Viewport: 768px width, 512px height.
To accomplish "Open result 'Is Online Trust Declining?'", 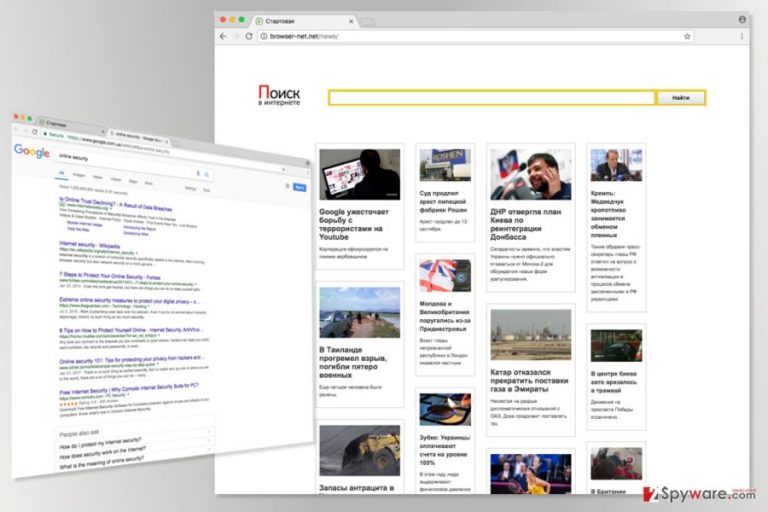I will pos(116,203).
